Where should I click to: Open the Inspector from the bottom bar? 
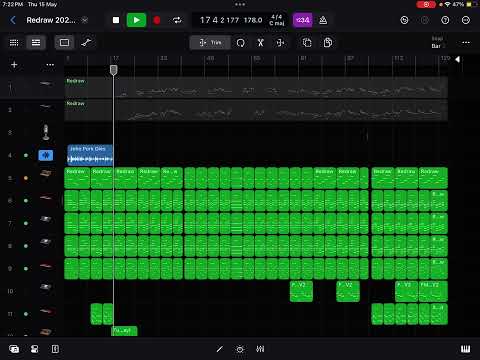[34, 349]
